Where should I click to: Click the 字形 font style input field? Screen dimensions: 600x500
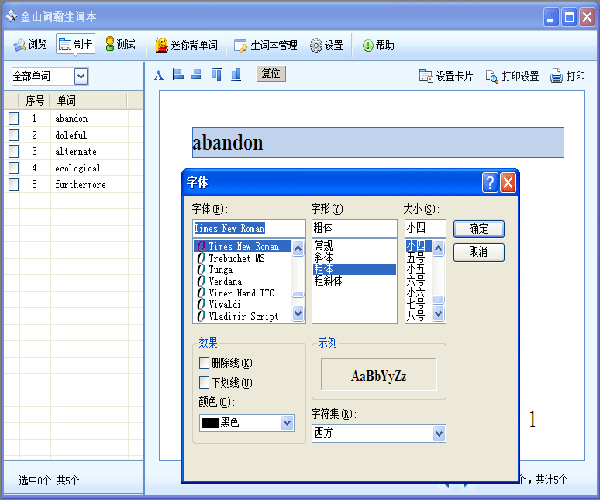click(354, 228)
